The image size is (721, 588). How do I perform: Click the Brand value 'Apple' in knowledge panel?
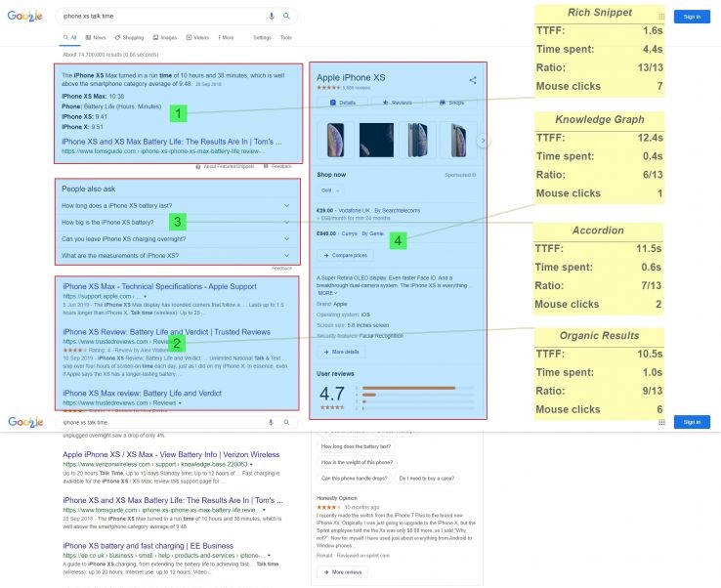pyautogui.click(x=340, y=305)
